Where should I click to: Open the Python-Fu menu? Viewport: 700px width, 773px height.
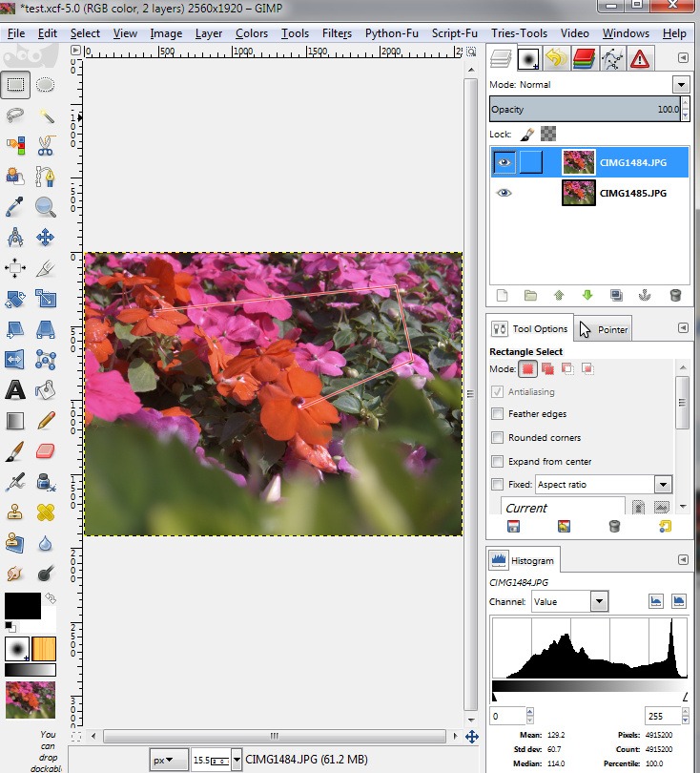point(392,33)
